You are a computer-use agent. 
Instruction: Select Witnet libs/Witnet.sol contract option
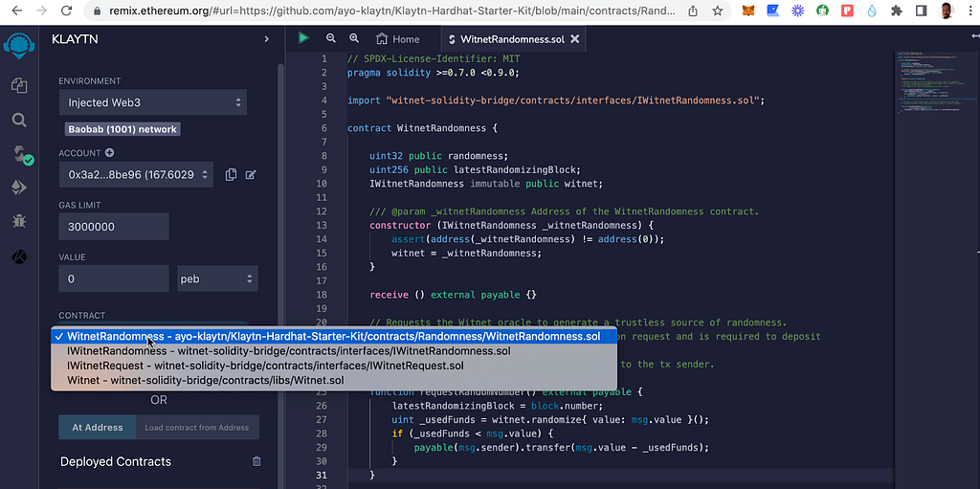click(334, 380)
